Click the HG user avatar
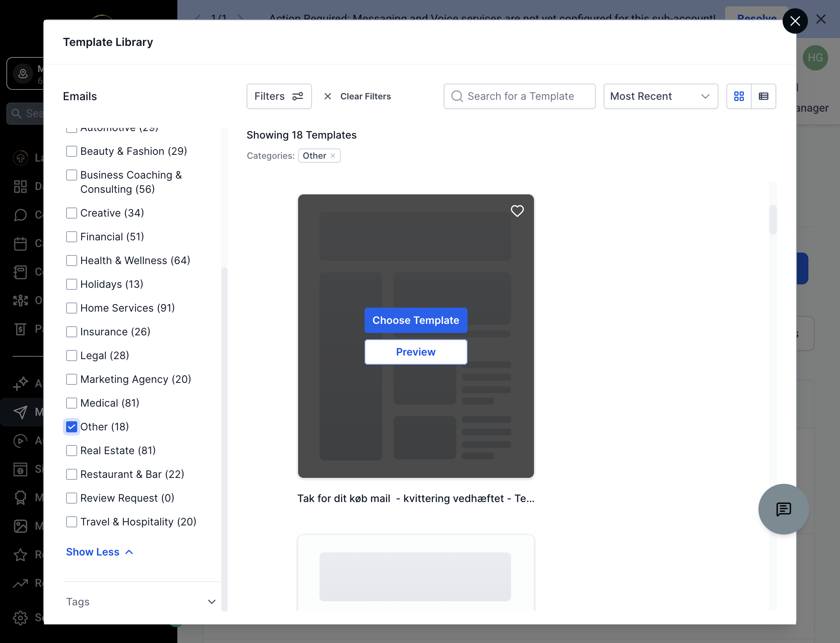 coord(815,58)
